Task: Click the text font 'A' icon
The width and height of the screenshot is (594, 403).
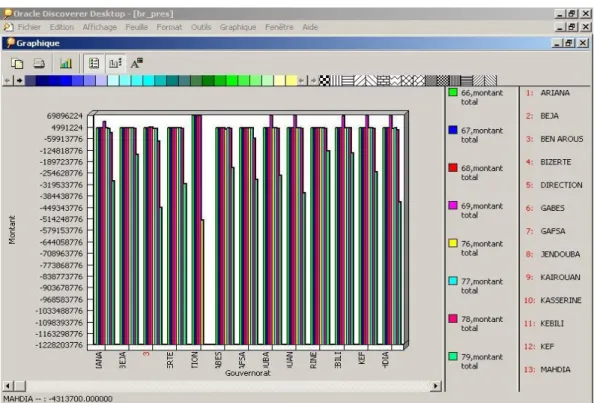Action: tap(136, 63)
